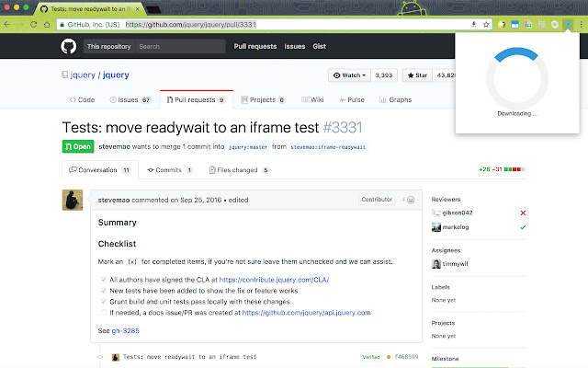Open the gh-3285 issue link
Image resolution: width=588 pixels, height=368 pixels.
125,331
